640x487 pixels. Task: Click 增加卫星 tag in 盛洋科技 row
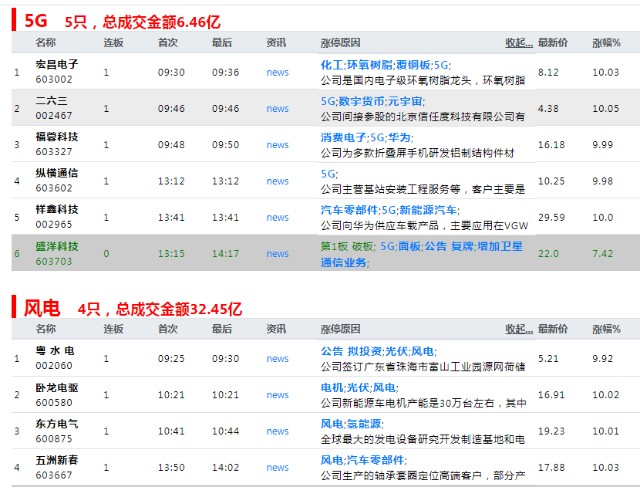pos(500,246)
